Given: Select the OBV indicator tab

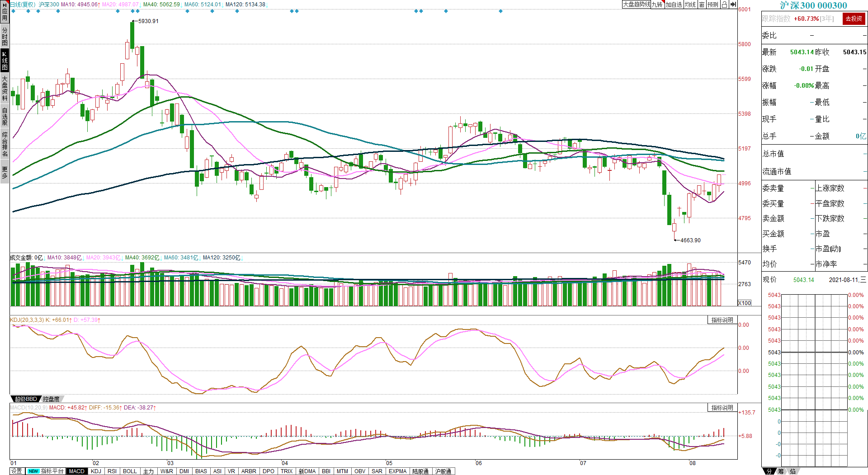Looking at the screenshot, I should tap(360, 471).
